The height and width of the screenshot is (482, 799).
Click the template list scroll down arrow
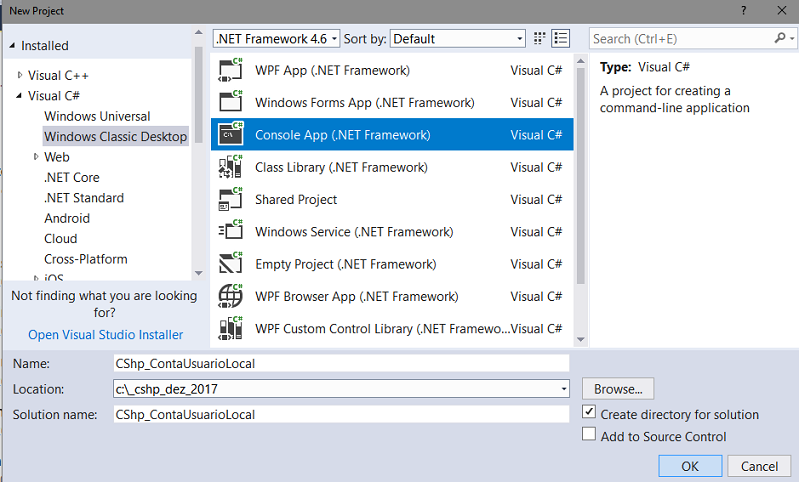pyautogui.click(x=580, y=339)
